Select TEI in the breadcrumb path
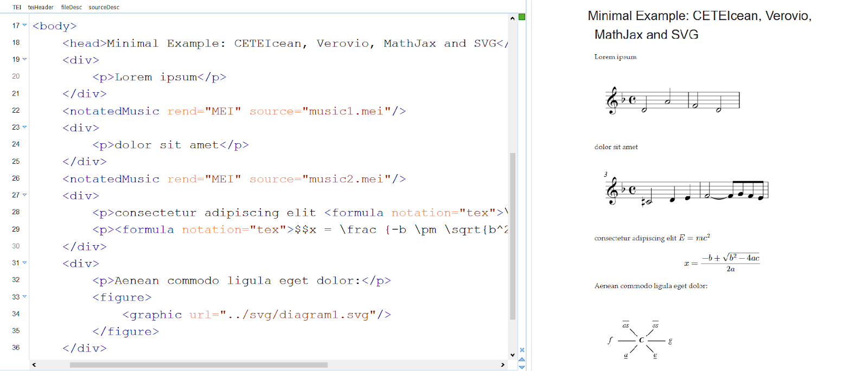The image size is (868, 371). 17,7
